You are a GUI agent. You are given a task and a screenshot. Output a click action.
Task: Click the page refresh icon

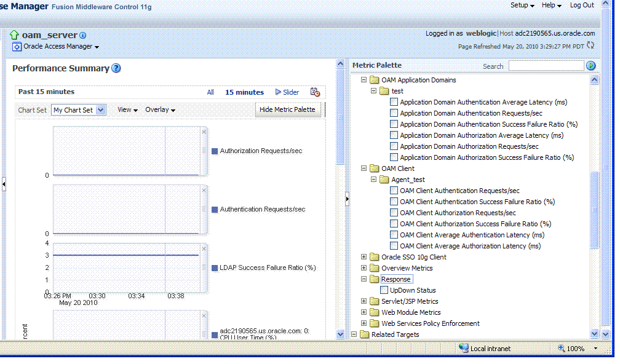[590, 45]
